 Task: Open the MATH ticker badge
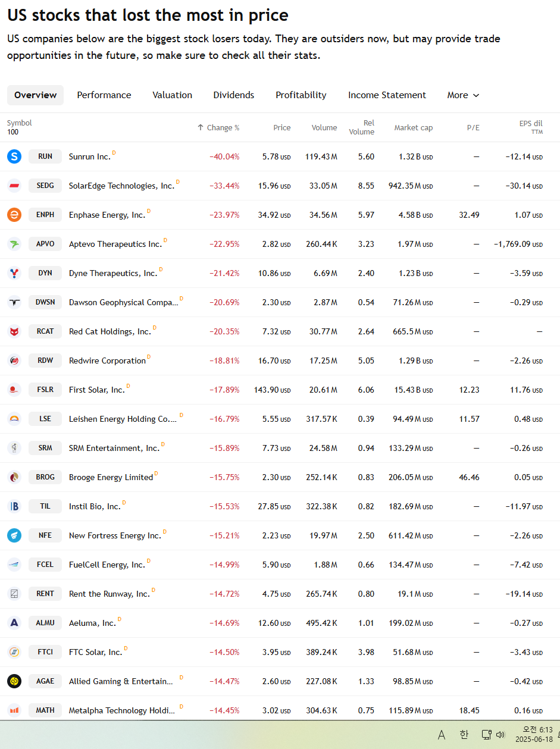click(x=45, y=710)
